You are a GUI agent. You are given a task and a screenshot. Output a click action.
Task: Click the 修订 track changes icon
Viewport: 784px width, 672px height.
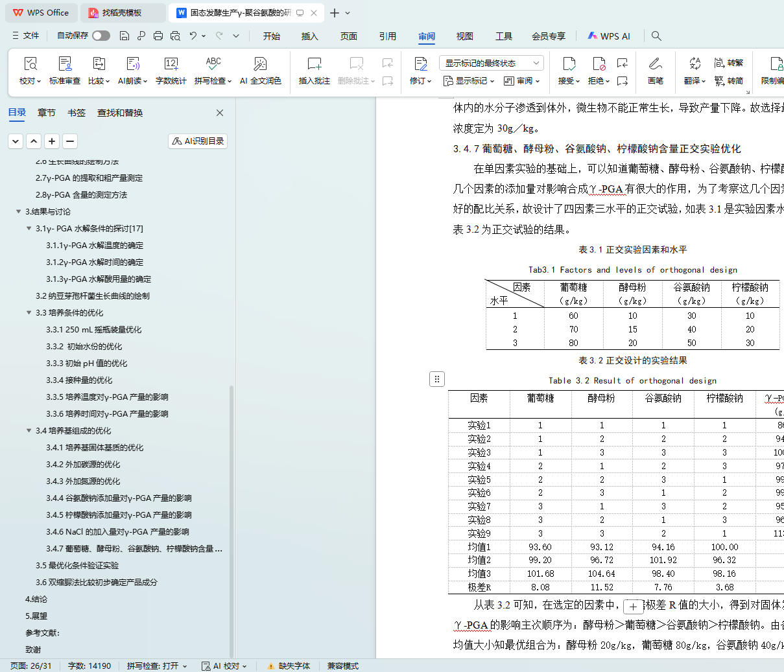pyautogui.click(x=420, y=64)
